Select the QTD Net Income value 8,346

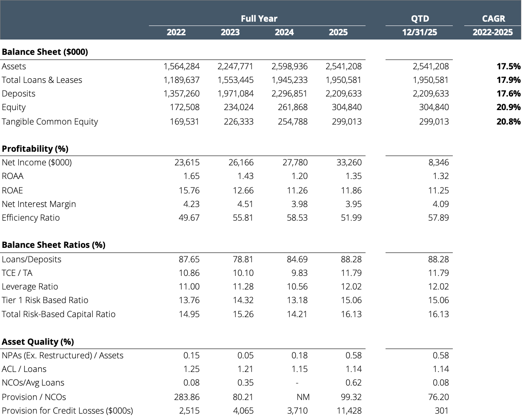pos(437,162)
